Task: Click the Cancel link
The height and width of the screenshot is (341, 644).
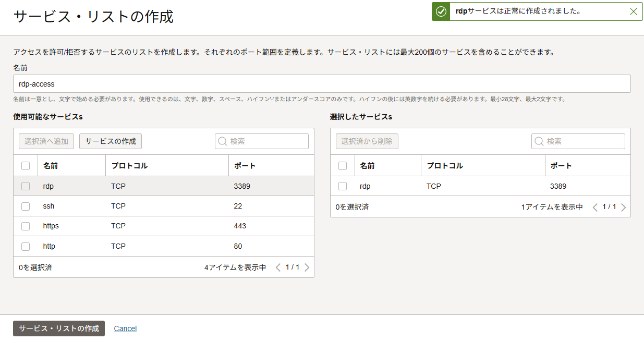Action: click(x=125, y=328)
